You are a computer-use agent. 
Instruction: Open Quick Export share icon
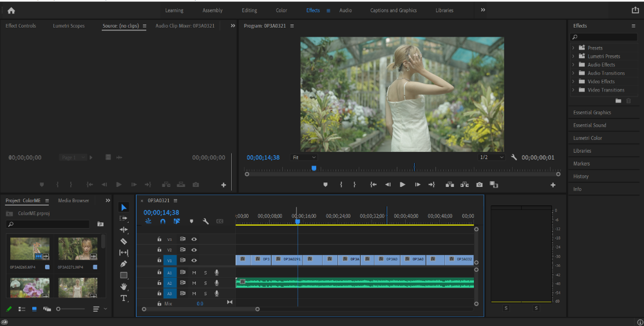(x=635, y=10)
